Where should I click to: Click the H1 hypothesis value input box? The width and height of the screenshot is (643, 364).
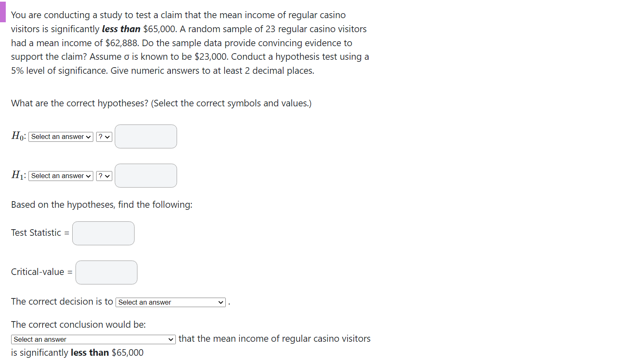click(x=146, y=176)
